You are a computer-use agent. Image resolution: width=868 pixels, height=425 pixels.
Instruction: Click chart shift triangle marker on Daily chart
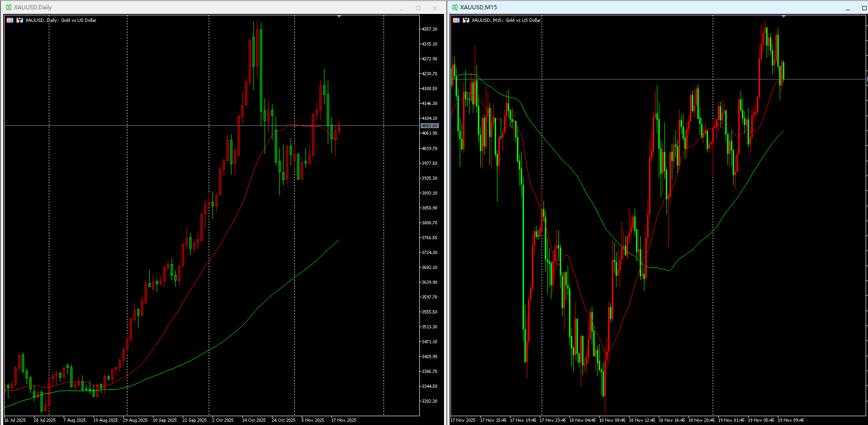click(x=339, y=16)
